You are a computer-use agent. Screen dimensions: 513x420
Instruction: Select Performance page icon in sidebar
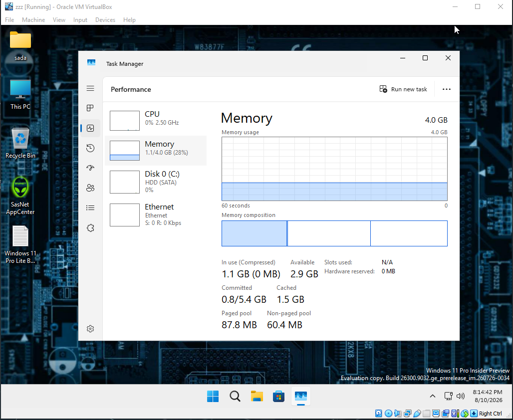click(x=90, y=128)
